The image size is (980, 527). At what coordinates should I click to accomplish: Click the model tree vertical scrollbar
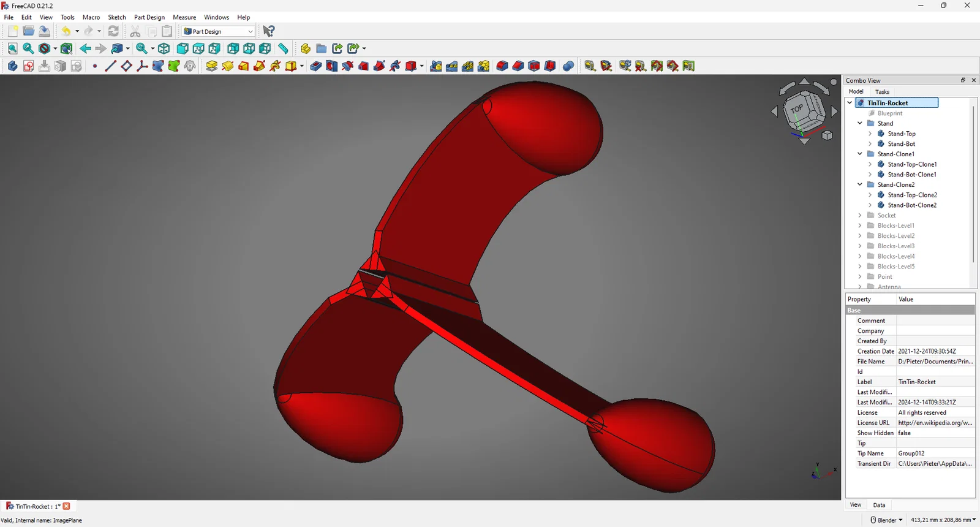pos(973,184)
